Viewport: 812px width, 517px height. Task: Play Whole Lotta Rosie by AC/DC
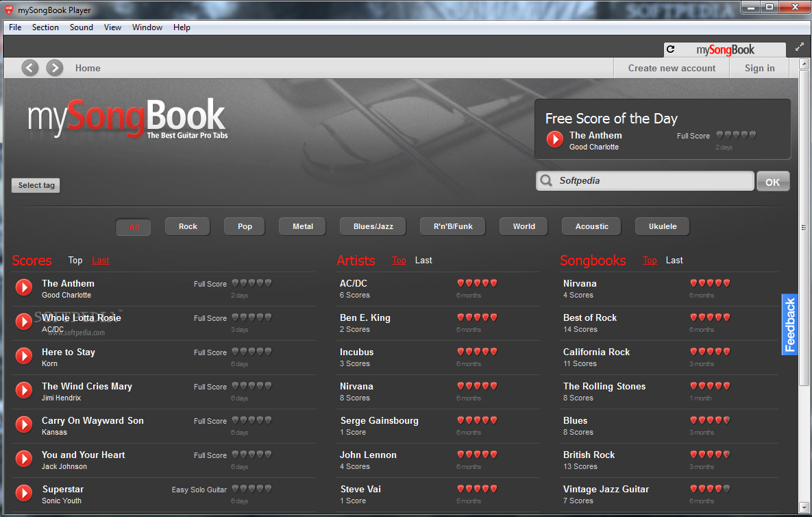point(24,321)
